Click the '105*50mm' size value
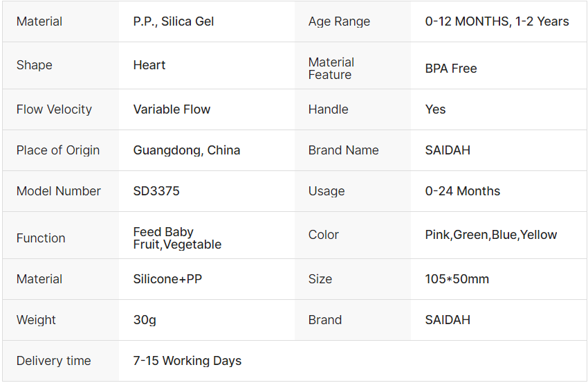588x383 pixels. 457,279
